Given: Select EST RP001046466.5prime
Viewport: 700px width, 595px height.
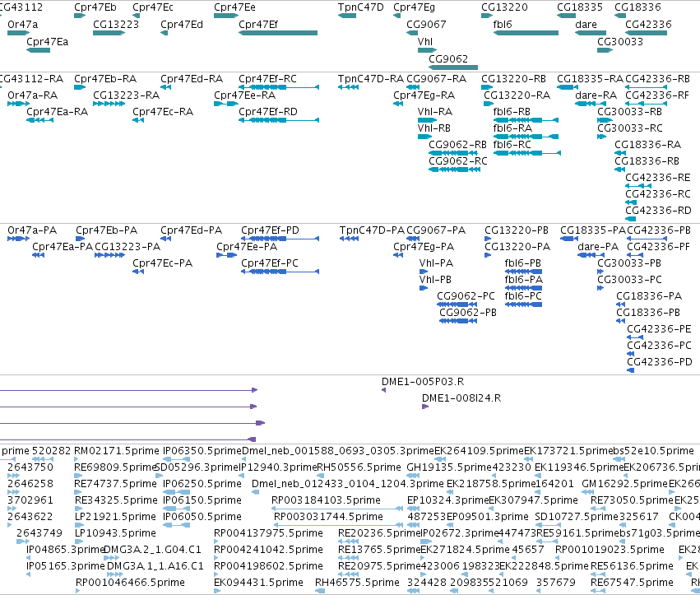Looking at the screenshot, I should [x=78, y=591].
